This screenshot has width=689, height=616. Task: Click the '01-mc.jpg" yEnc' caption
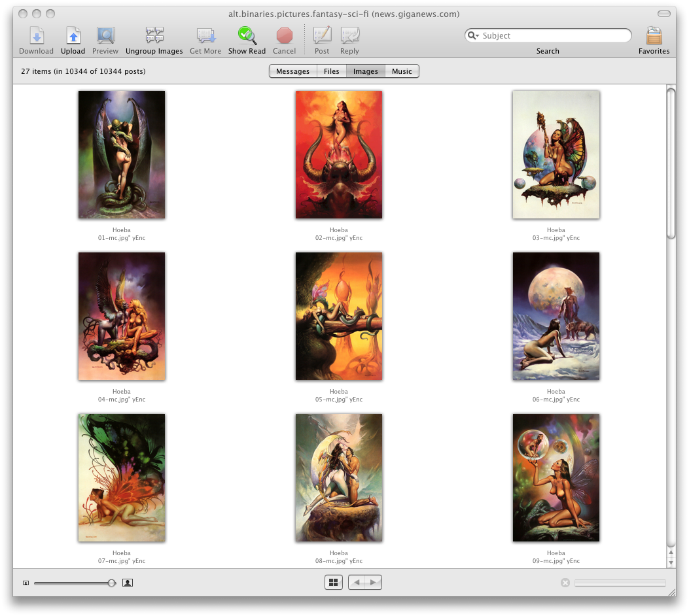click(122, 238)
